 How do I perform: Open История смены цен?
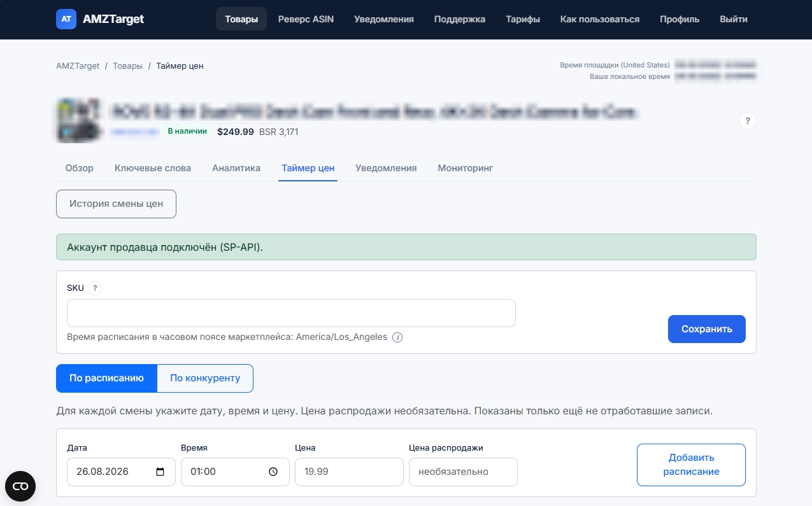click(116, 204)
